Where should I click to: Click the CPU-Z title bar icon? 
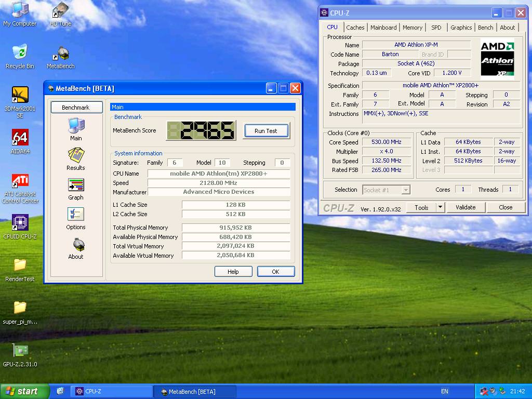324,13
